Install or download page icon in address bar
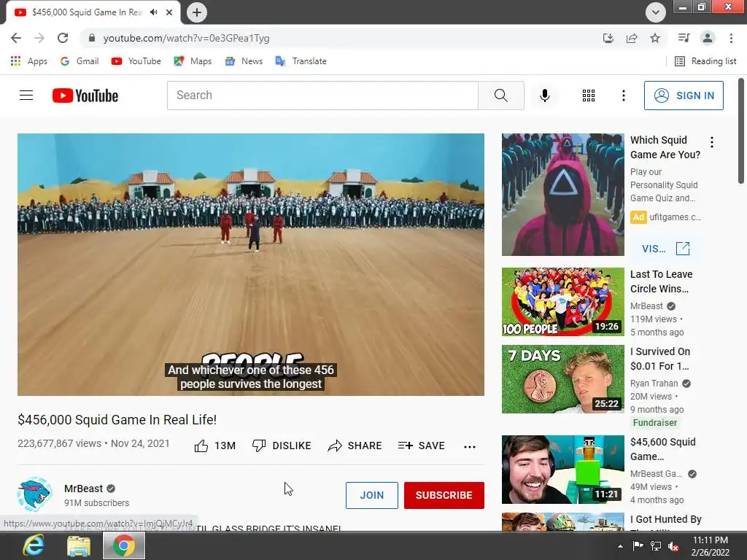 point(608,38)
